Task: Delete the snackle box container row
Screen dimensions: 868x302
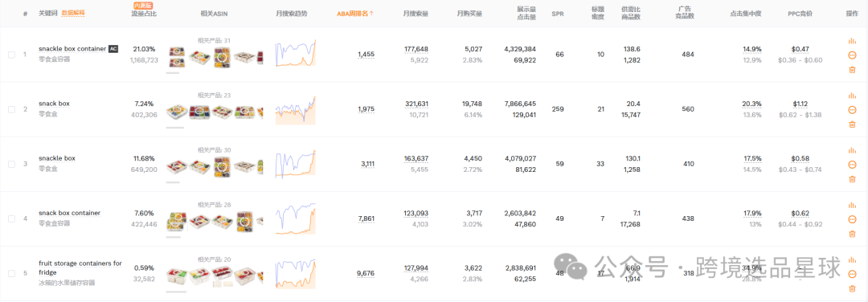Action: coord(852,69)
